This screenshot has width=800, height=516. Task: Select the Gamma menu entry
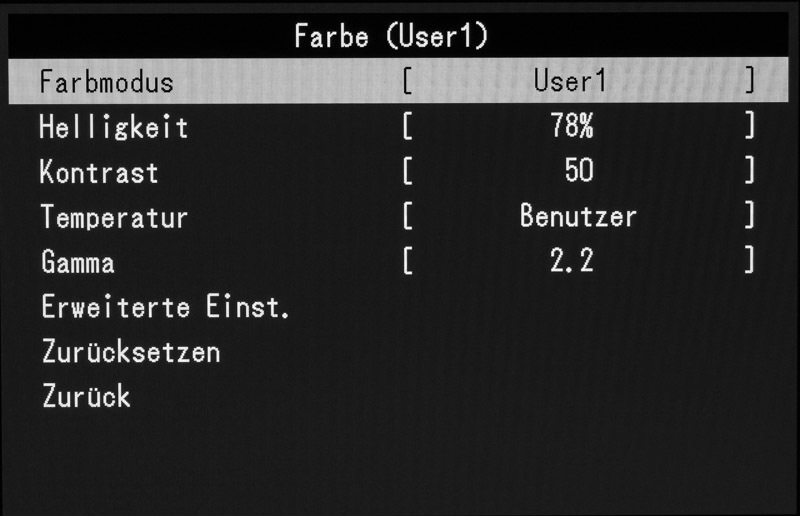[x=398, y=261]
